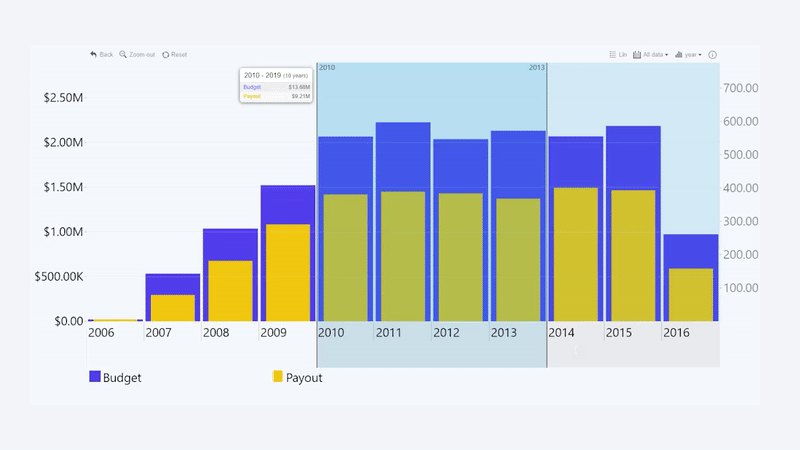This screenshot has width=800, height=450.
Task: Click the 2014 label on time axis
Action: [x=561, y=333]
